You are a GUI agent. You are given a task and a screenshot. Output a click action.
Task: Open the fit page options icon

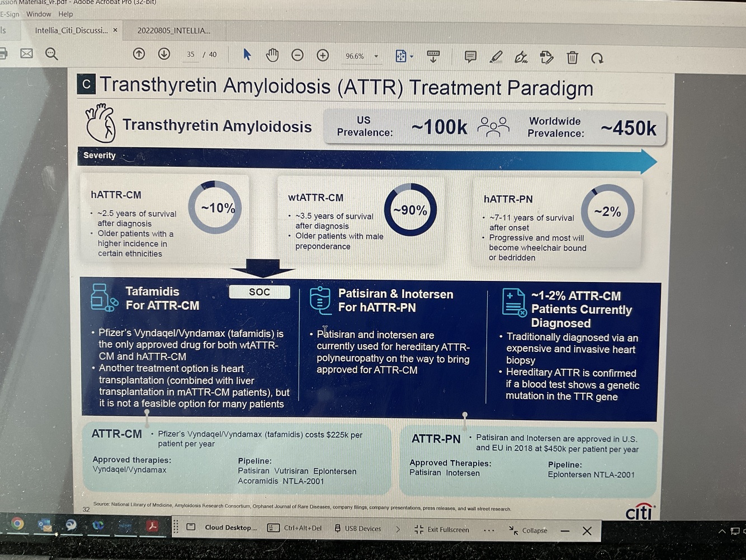coord(401,56)
